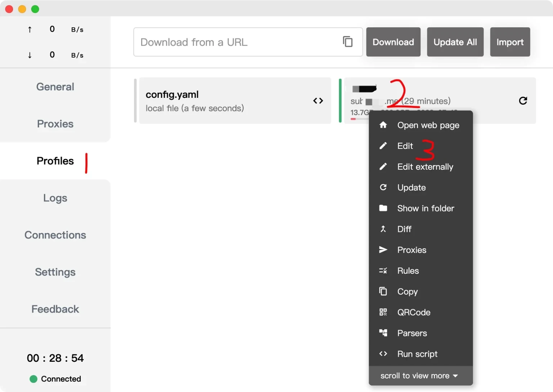Click the folder icon beside Show in folder
Viewport: 553px width, 392px height.
pyautogui.click(x=383, y=208)
